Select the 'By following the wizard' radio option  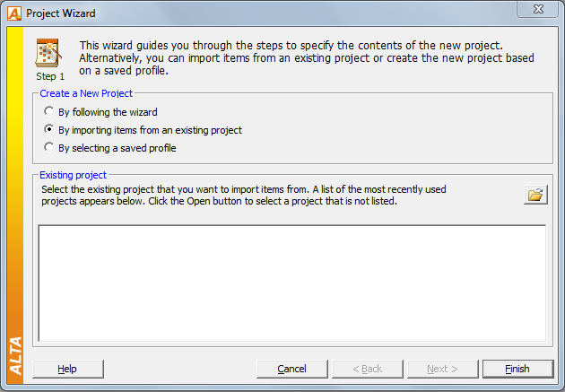[x=49, y=111]
